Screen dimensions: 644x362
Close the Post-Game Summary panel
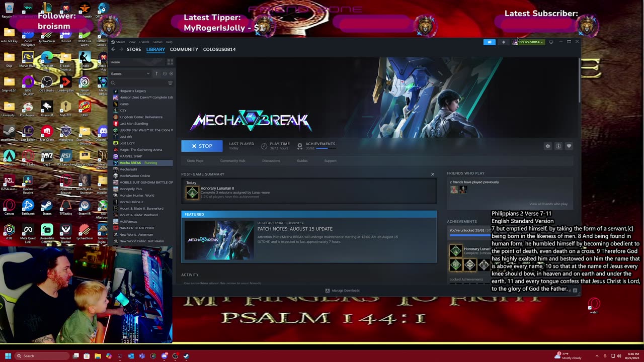tap(432, 174)
